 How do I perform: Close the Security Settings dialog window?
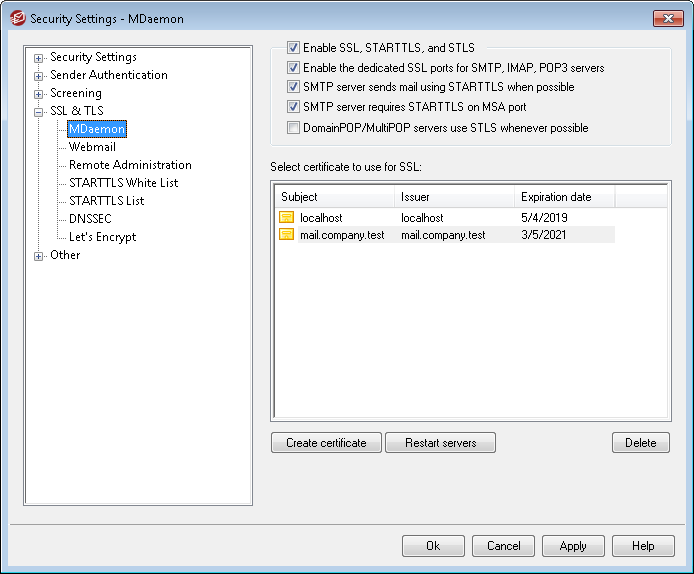[668, 19]
